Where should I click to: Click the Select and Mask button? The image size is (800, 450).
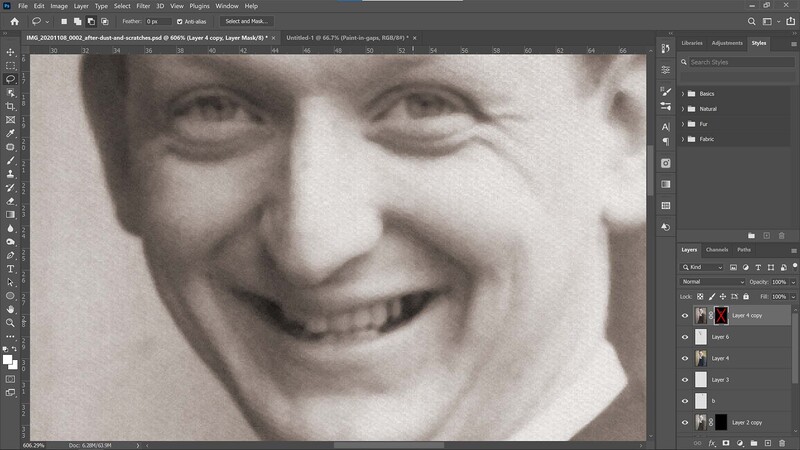pos(246,21)
